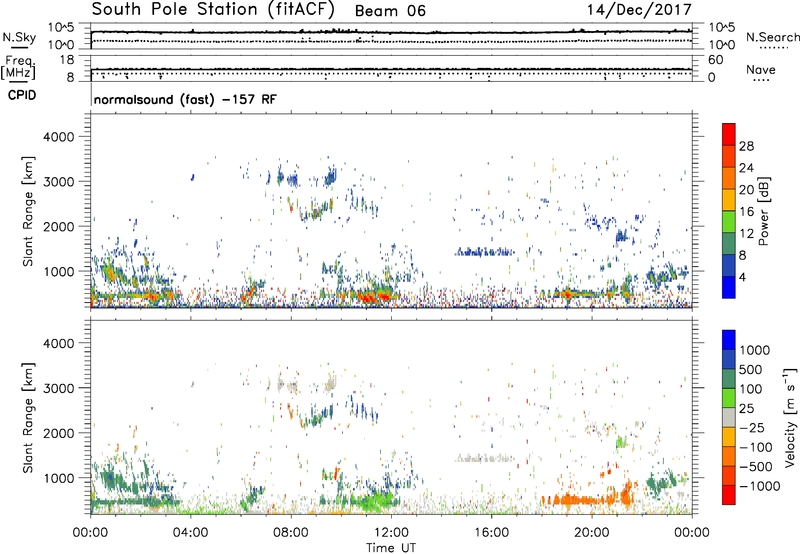Click the 14/Dec/2017 date text
The height and width of the screenshot is (554, 800).
639,10
